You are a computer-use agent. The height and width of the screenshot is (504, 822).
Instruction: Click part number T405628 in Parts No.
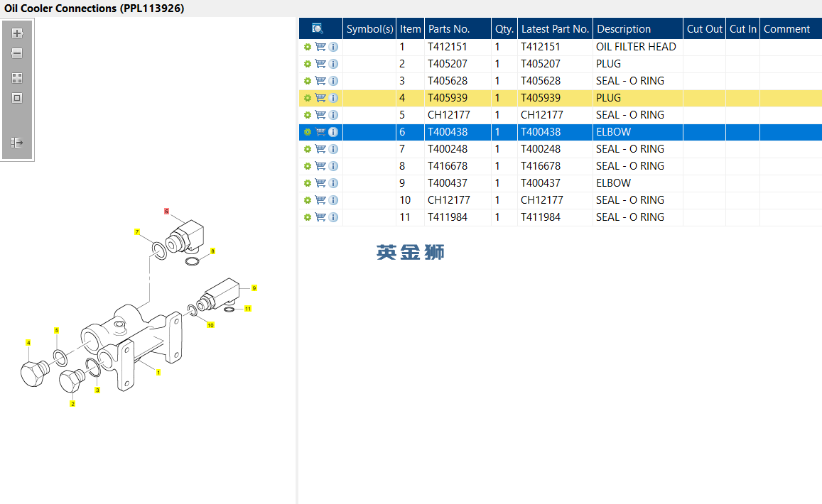tap(447, 81)
